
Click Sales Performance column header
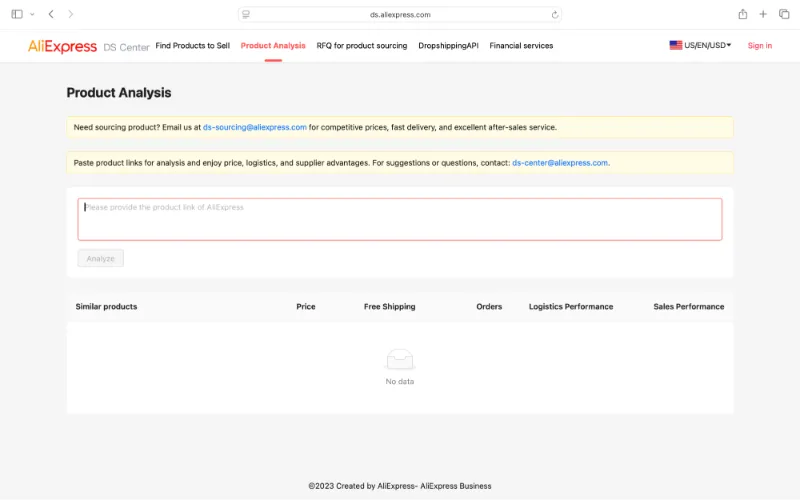pyautogui.click(x=688, y=306)
